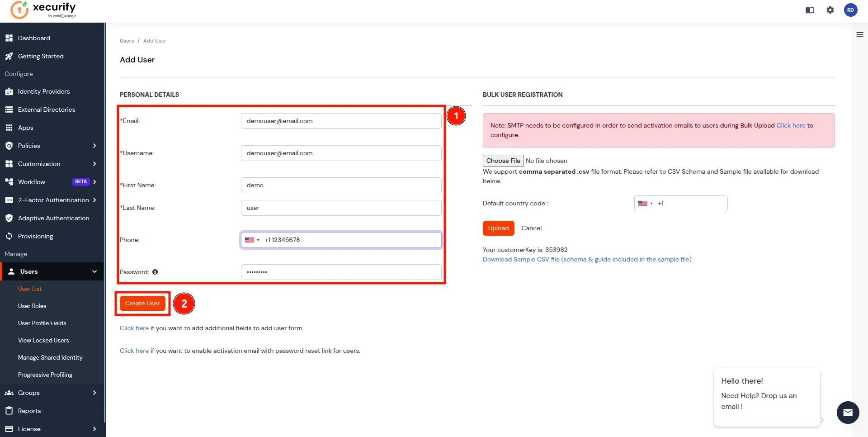Open the phone country code selector
868x437 pixels.
(252, 240)
